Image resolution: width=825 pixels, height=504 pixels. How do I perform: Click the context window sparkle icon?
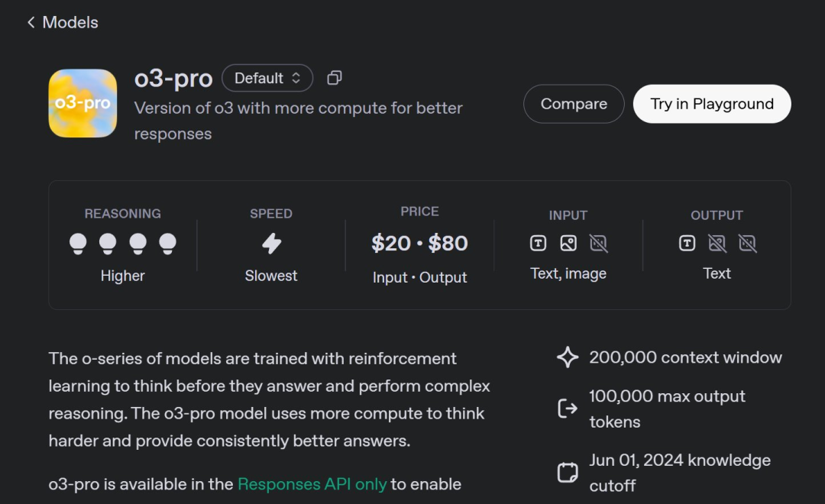coord(568,357)
